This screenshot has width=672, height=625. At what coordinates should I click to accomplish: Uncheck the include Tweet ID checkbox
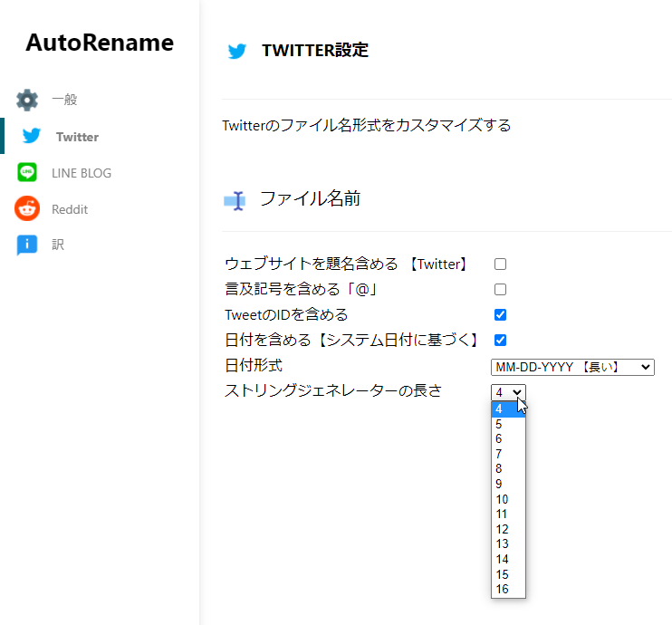pyautogui.click(x=500, y=314)
